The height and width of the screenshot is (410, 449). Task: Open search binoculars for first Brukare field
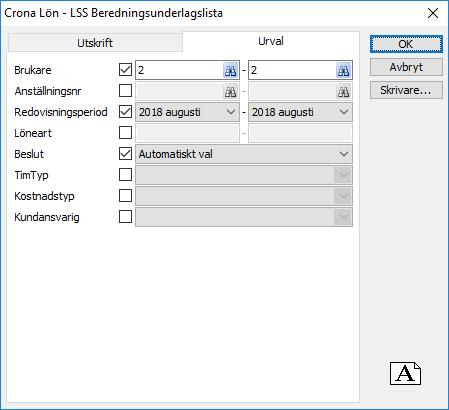tap(231, 70)
